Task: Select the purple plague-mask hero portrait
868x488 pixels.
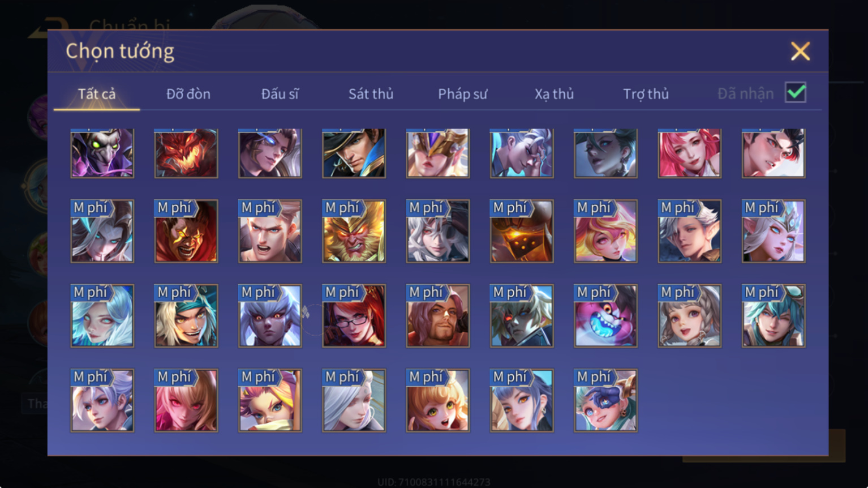Action: click(x=102, y=153)
